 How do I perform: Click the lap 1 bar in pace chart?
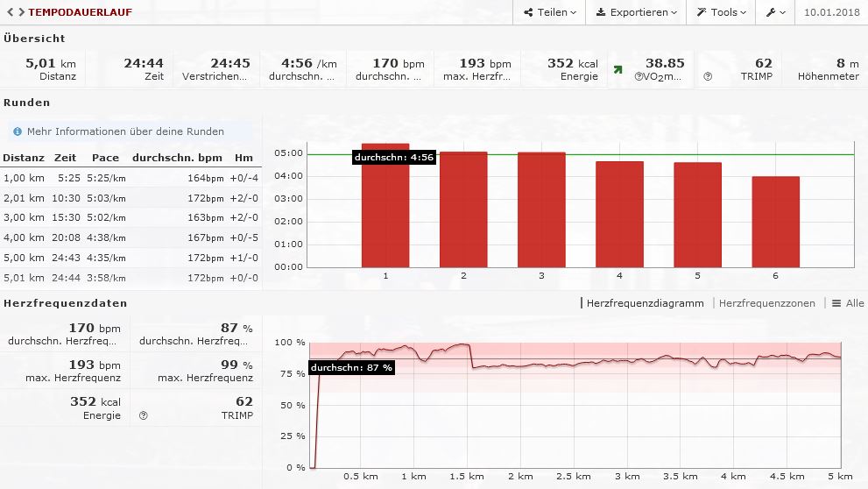(x=385, y=206)
